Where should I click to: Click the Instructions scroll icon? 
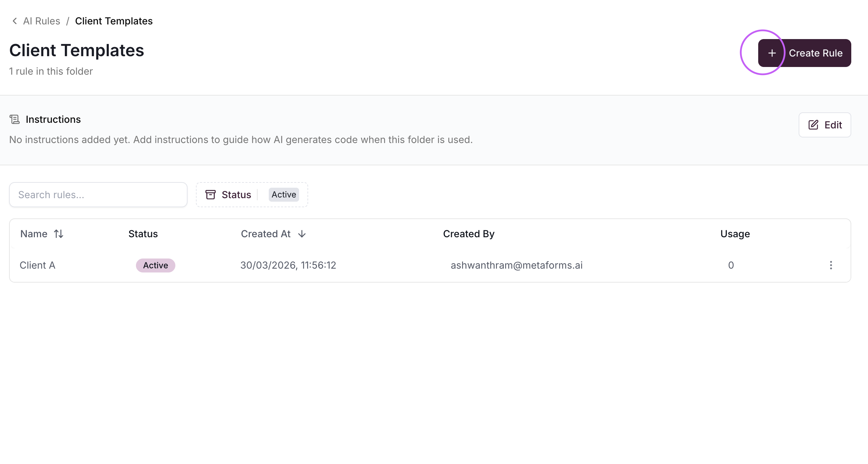click(x=15, y=119)
